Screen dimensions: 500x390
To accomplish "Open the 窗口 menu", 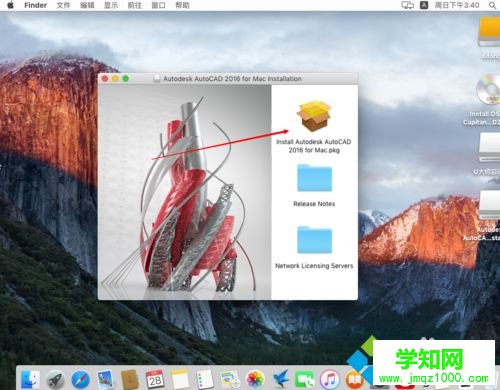I will (x=158, y=5).
